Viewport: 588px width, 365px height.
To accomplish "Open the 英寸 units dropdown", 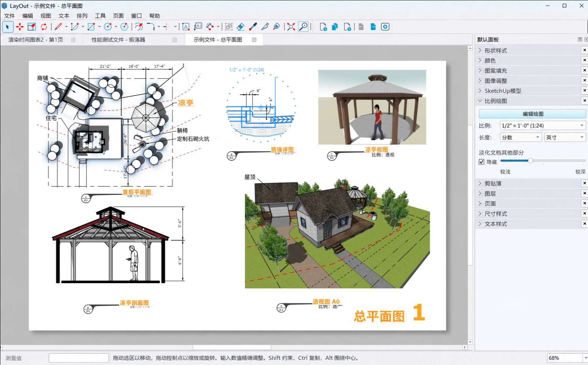I will (565, 137).
